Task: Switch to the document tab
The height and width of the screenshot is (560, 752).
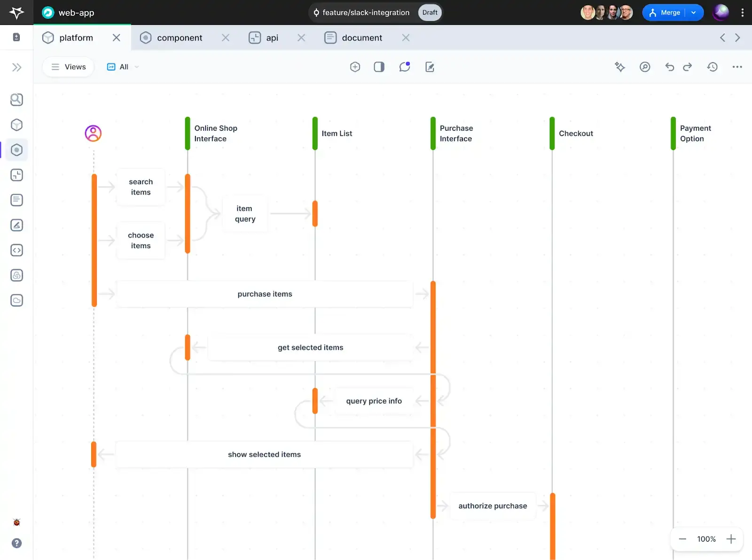Action: point(361,38)
